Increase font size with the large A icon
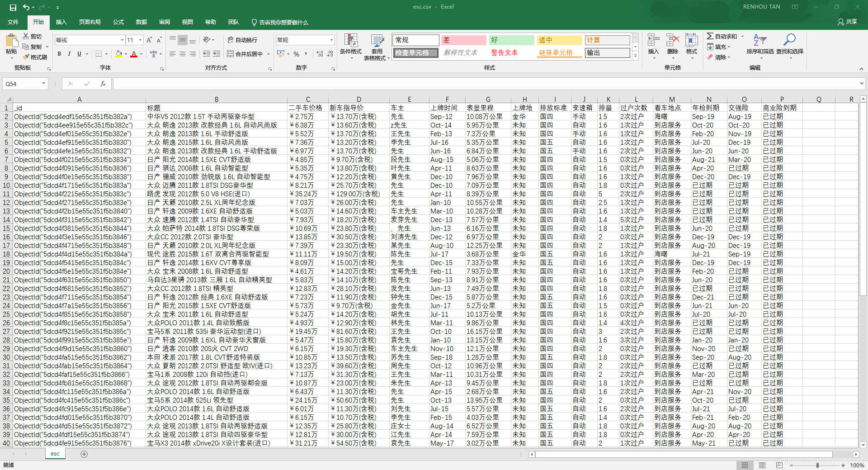 149,40
